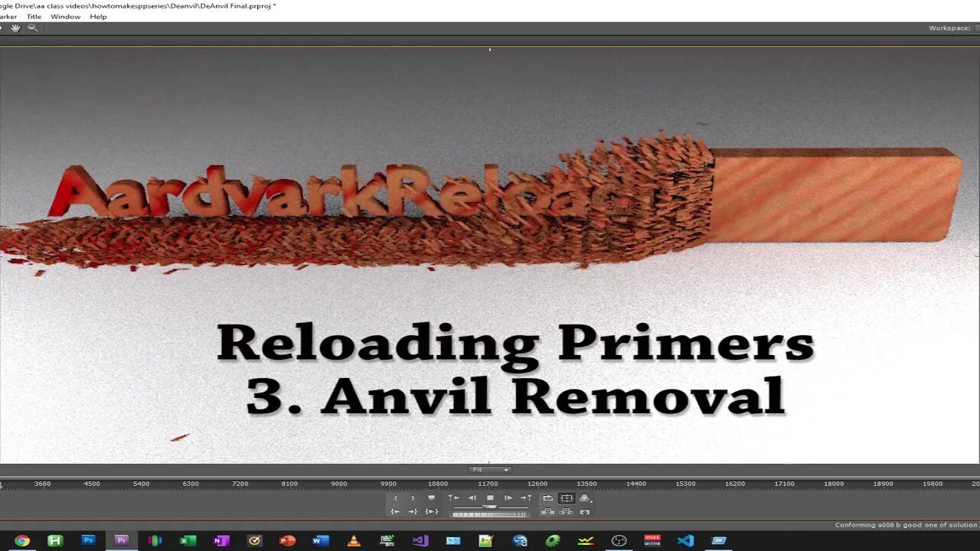The image size is (980, 551).
Task: Go to previous edit point
Action: [x=454, y=497]
